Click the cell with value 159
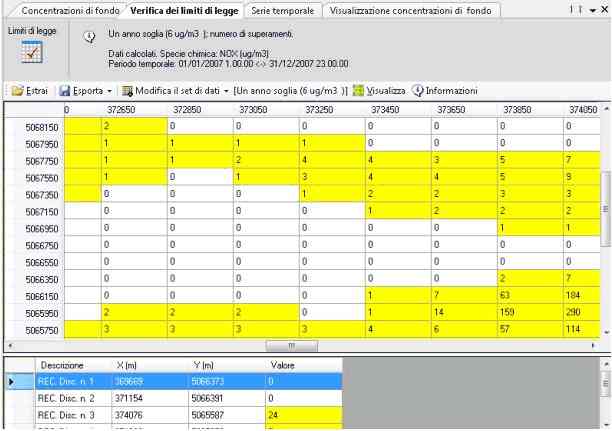The width and height of the screenshot is (612, 431). point(530,312)
